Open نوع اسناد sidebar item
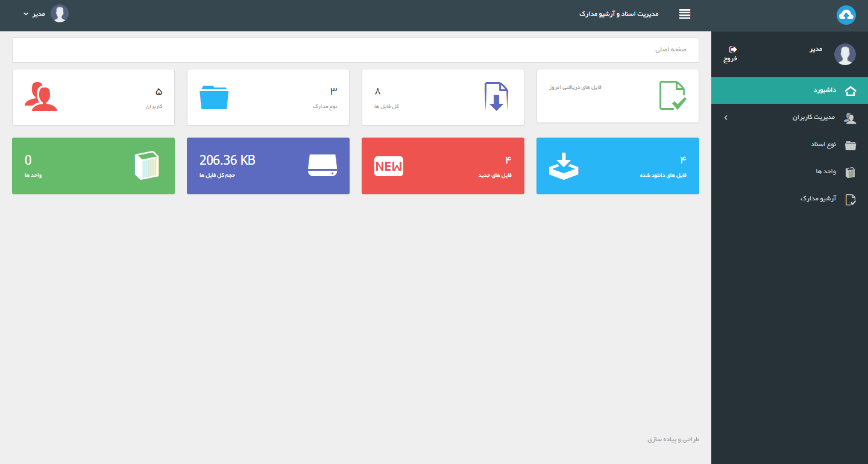The width and height of the screenshot is (868, 464). tap(790, 145)
